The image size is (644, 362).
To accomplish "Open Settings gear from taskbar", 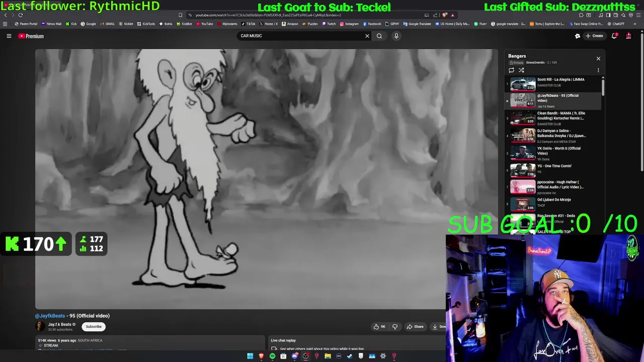I will (x=383, y=356).
